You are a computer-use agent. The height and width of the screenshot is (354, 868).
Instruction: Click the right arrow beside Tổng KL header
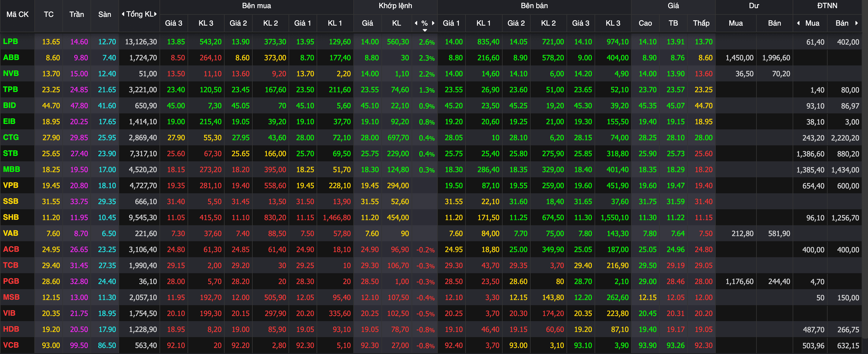(155, 14)
